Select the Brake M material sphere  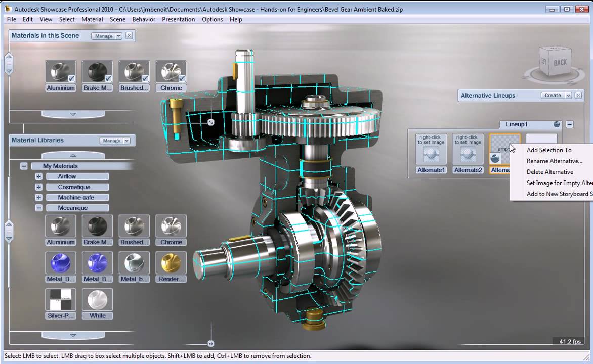(x=97, y=71)
